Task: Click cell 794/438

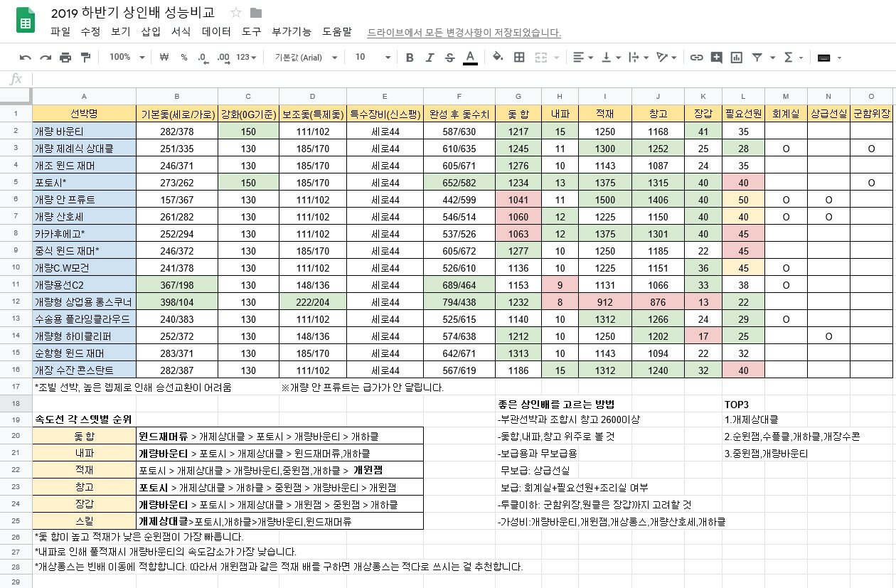Action: click(x=459, y=301)
